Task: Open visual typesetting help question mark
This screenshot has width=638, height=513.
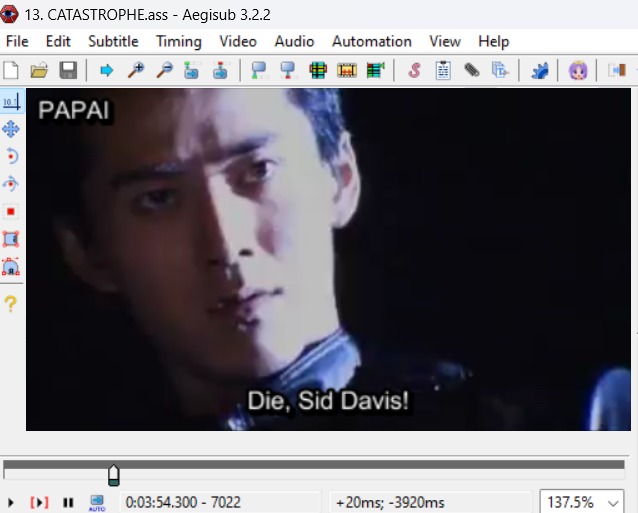Action: pos(11,303)
